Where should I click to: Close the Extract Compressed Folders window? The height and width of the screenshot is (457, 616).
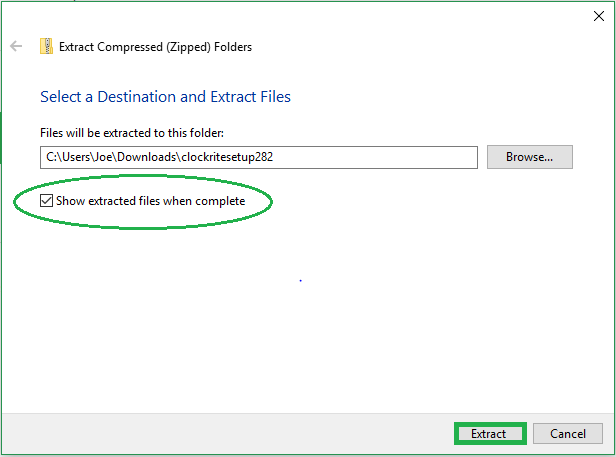point(599,16)
